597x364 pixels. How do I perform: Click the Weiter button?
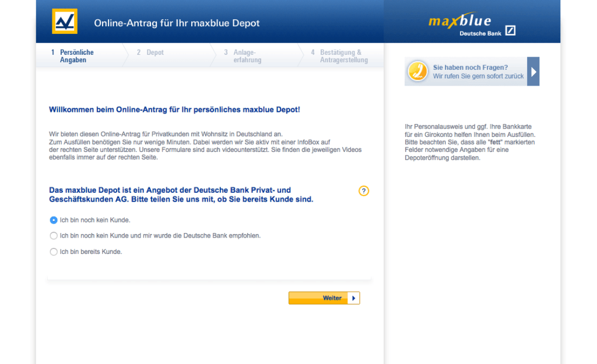pos(324,298)
